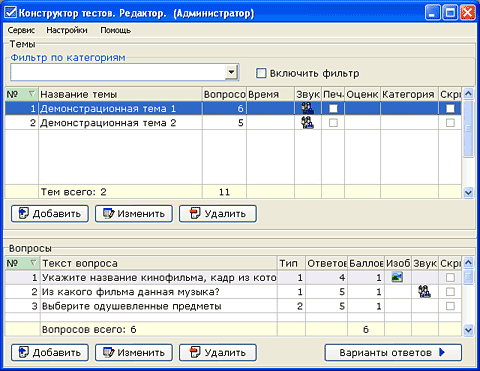Toggle Печ. checkbox for тема 1
Viewport: 480px width, 371px height.
click(333, 108)
